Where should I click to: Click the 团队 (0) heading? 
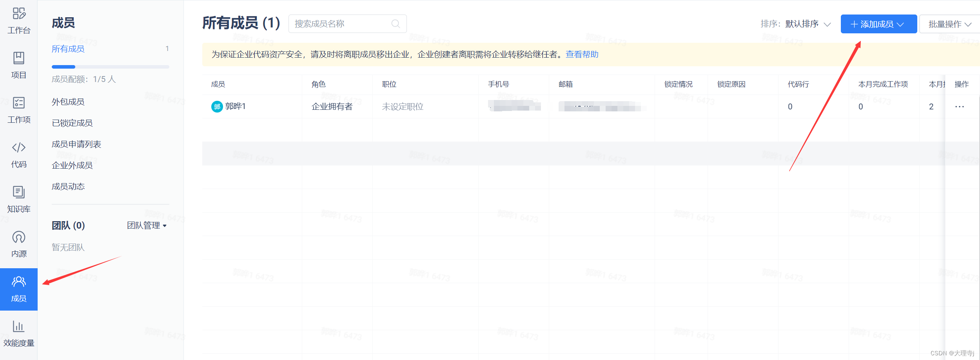[68, 225]
